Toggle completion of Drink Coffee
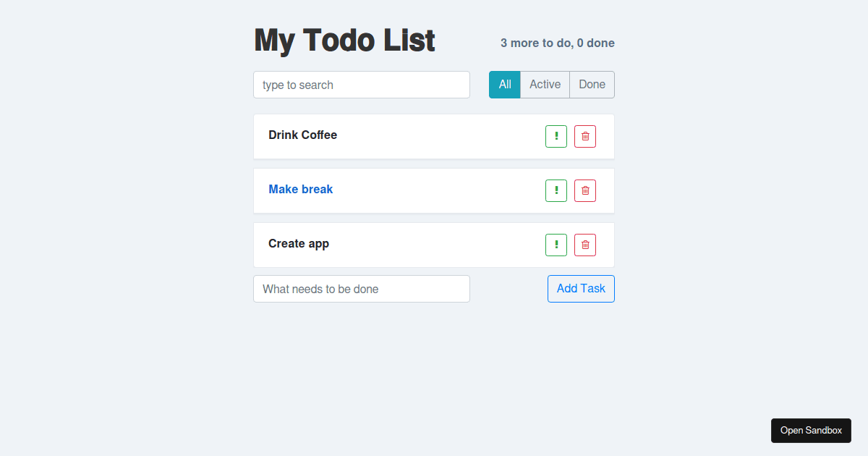 tap(302, 135)
